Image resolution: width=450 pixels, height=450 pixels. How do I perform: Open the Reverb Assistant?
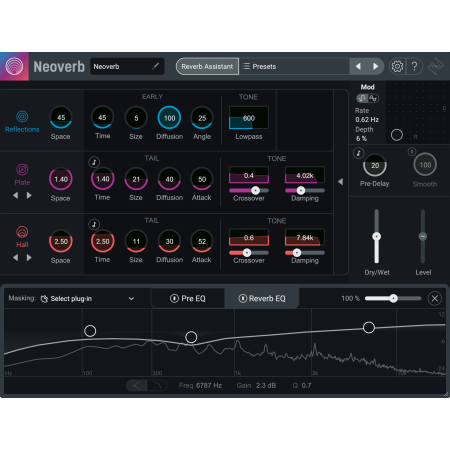click(207, 66)
